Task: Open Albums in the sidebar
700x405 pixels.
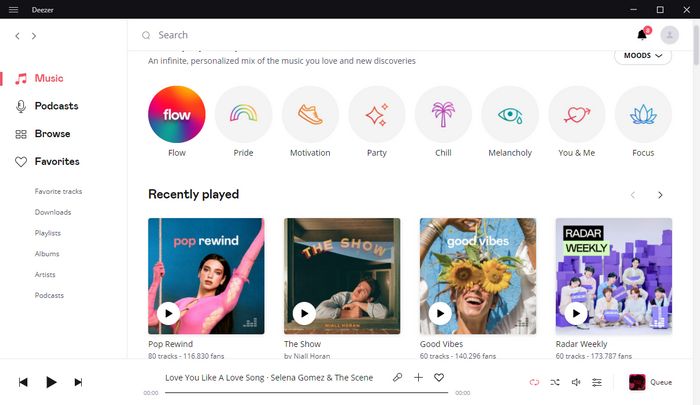Action: click(x=47, y=254)
